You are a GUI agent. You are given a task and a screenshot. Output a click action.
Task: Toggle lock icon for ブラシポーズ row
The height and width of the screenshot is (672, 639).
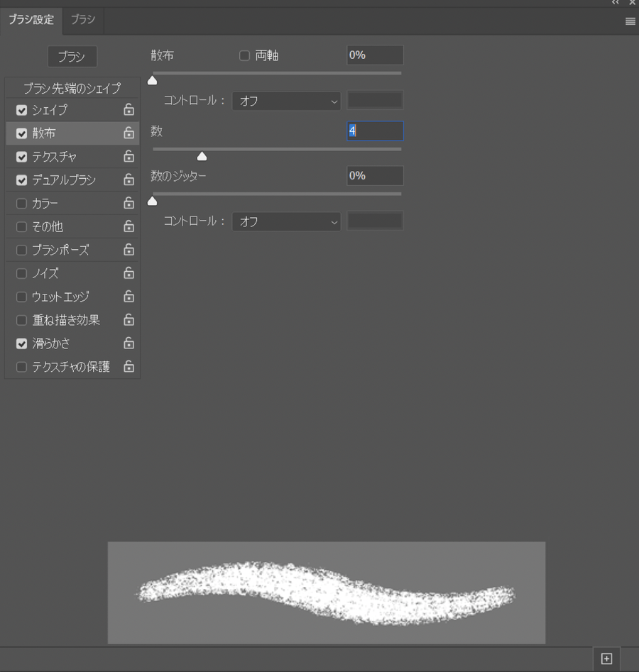pyautogui.click(x=129, y=250)
